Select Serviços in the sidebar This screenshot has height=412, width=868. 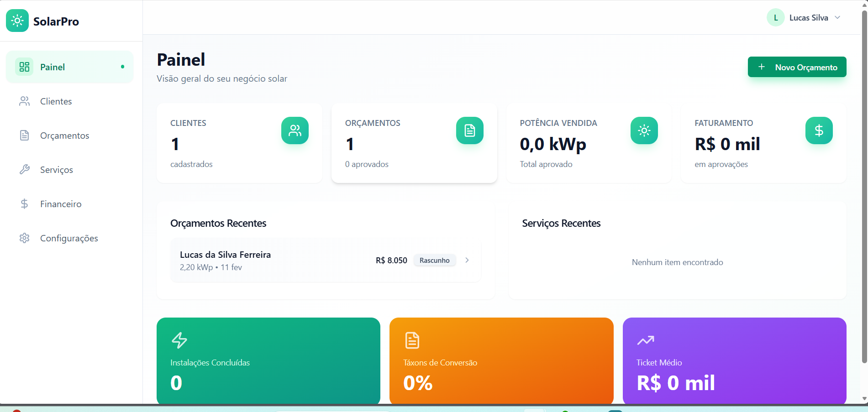[x=69, y=170]
